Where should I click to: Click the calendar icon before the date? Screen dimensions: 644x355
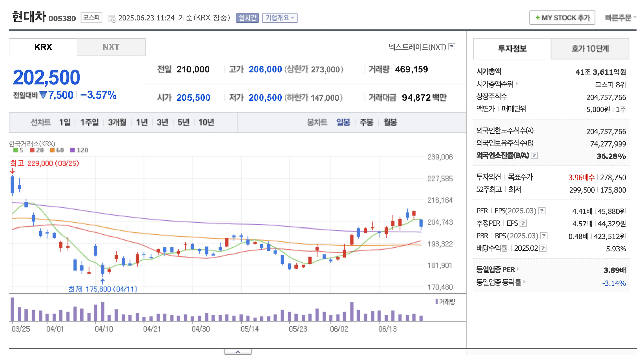click(x=112, y=18)
